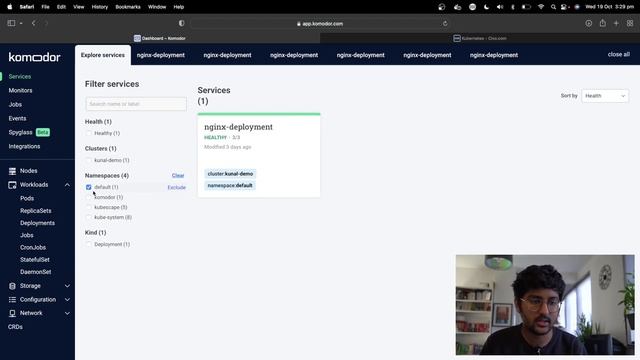The height and width of the screenshot is (360, 640).
Task: Click the privacy shield icon
Action: [x=182, y=23]
